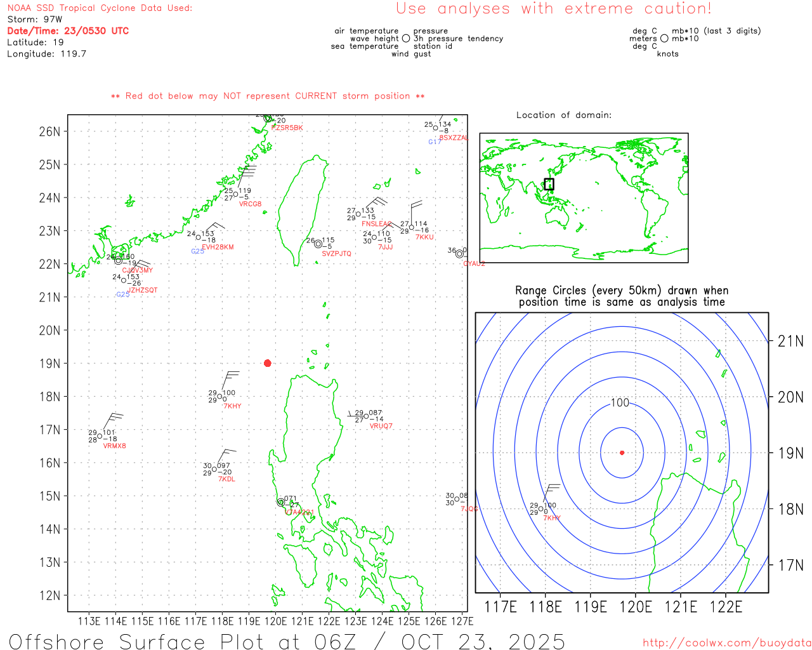Viewport: 812px width, 650px height.
Task: Click the double-ring marker above CJQV3MY
Action: tap(119, 260)
